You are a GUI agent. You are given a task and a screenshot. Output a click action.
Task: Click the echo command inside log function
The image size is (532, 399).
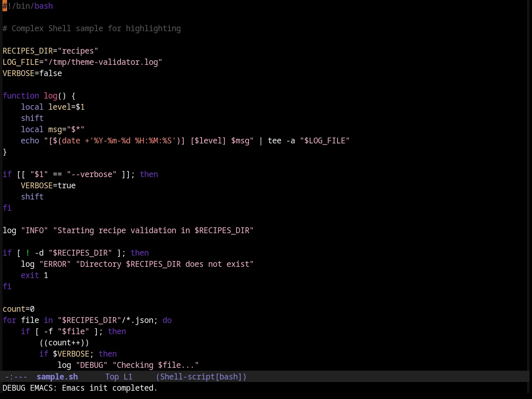(x=30, y=141)
